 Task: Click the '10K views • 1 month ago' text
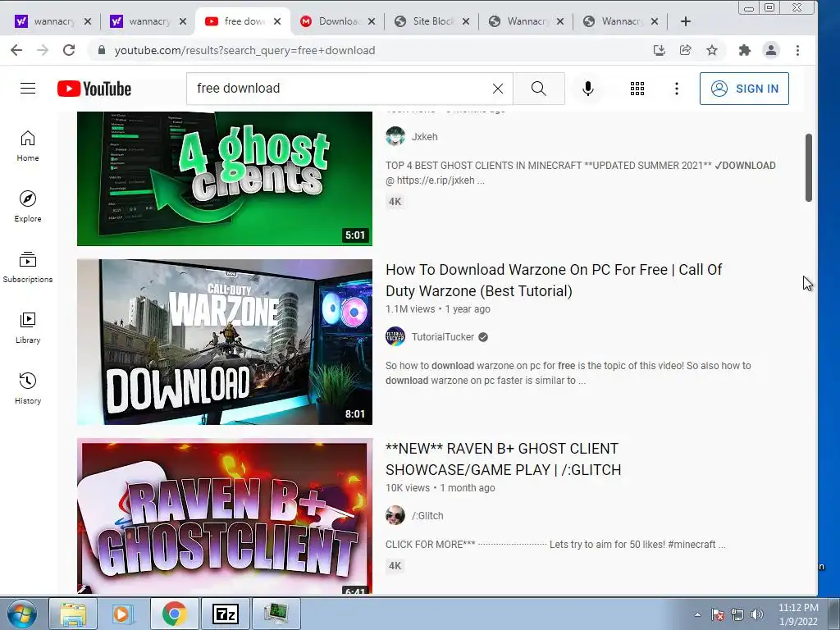point(441,488)
